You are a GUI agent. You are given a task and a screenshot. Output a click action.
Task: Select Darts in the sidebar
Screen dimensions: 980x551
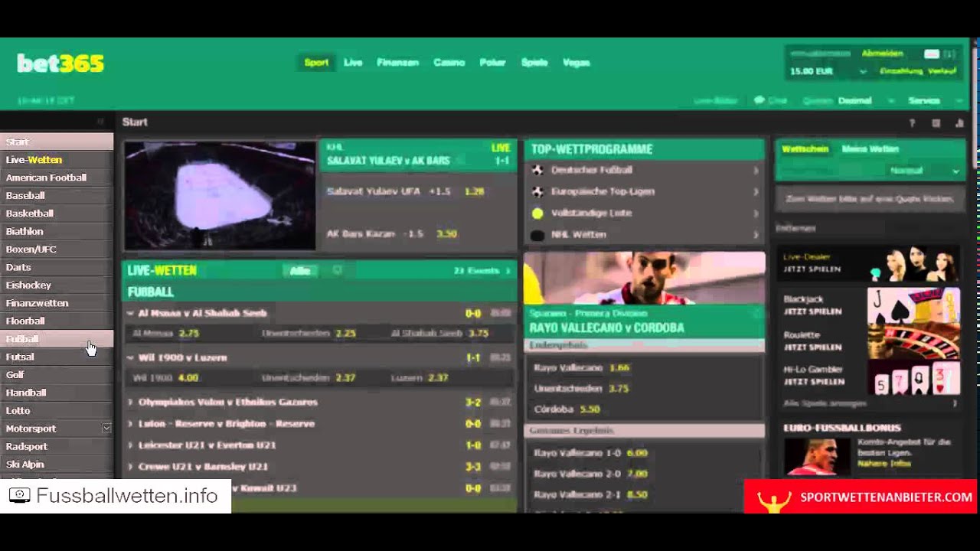[x=57, y=267]
